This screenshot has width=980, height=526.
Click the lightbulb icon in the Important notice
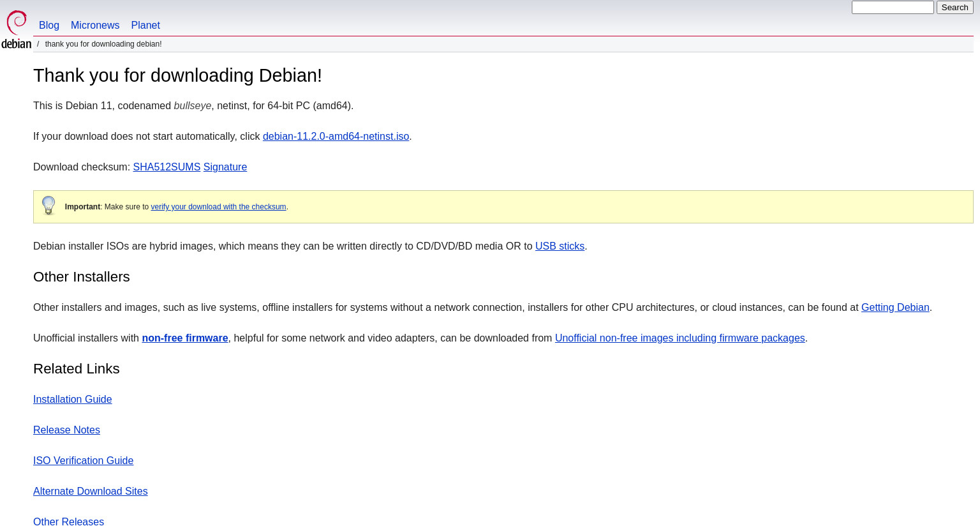(x=48, y=206)
